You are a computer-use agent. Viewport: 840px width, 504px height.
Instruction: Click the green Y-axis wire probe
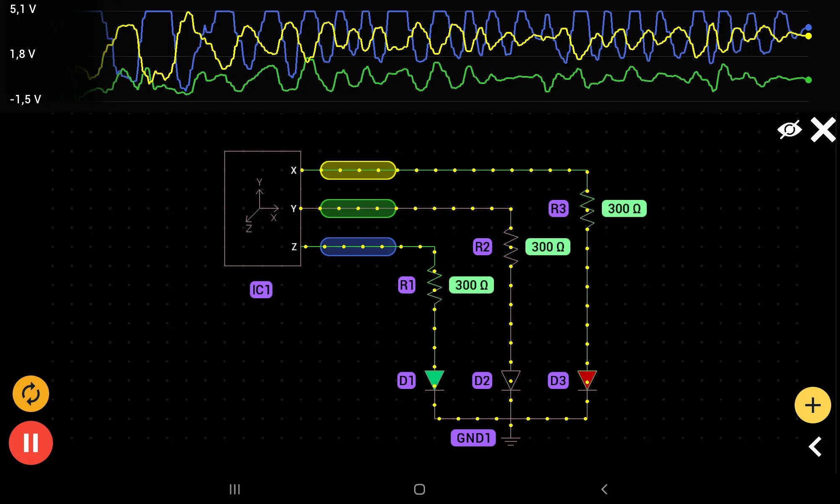pyautogui.click(x=358, y=208)
